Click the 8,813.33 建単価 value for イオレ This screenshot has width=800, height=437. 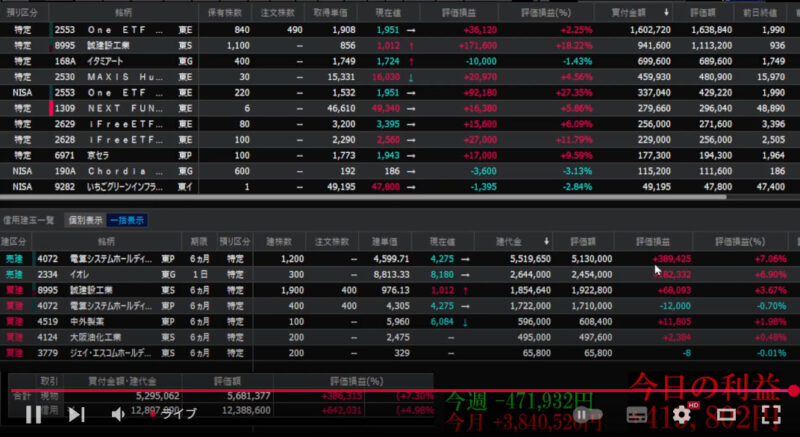click(391, 274)
